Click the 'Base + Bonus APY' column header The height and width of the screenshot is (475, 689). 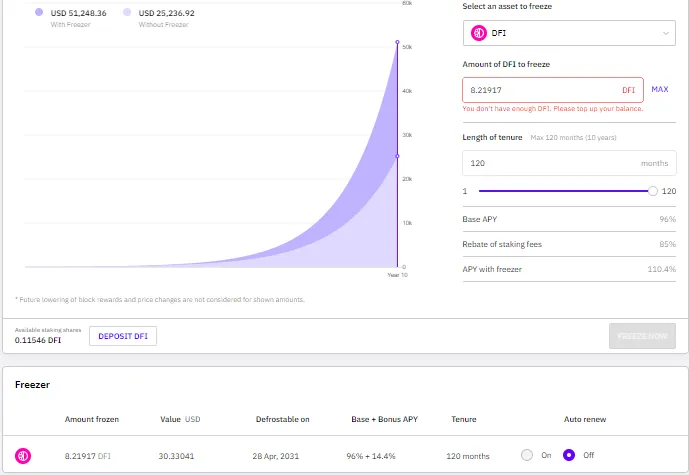[384, 419]
